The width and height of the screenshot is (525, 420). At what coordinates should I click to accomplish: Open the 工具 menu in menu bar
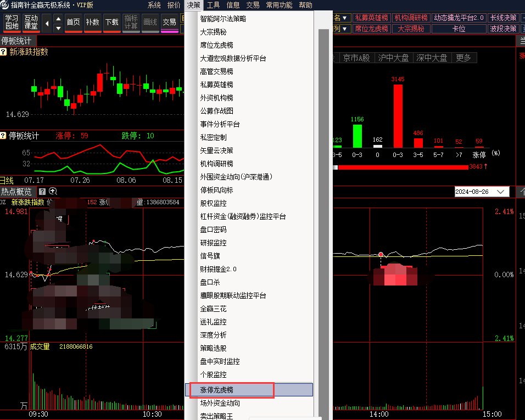click(213, 5)
